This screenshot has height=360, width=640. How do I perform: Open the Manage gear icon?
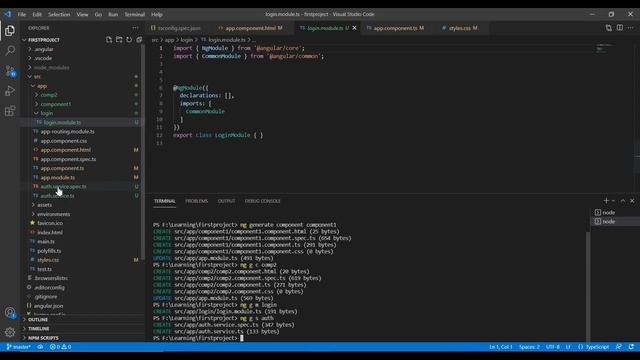pyautogui.click(x=10, y=332)
